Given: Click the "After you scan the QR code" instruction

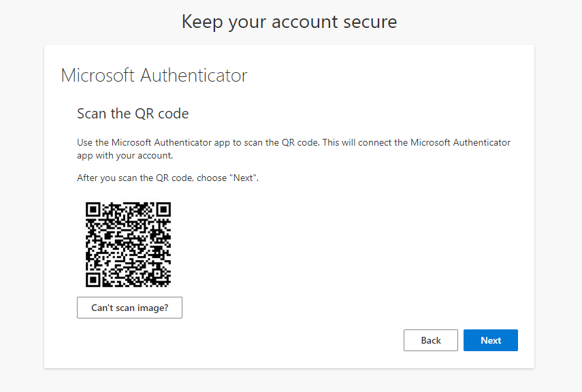Looking at the screenshot, I should click(x=167, y=178).
